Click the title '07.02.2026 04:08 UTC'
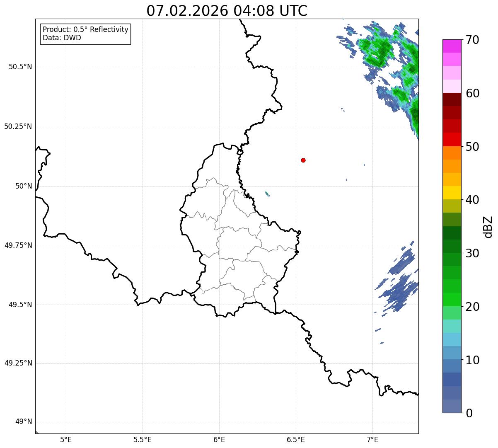Screen dimensions: 498x448 (x=227, y=11)
